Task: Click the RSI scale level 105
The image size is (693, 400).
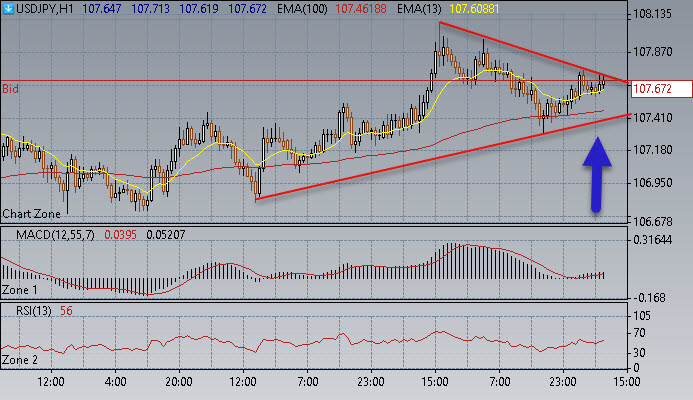Action: (642, 316)
